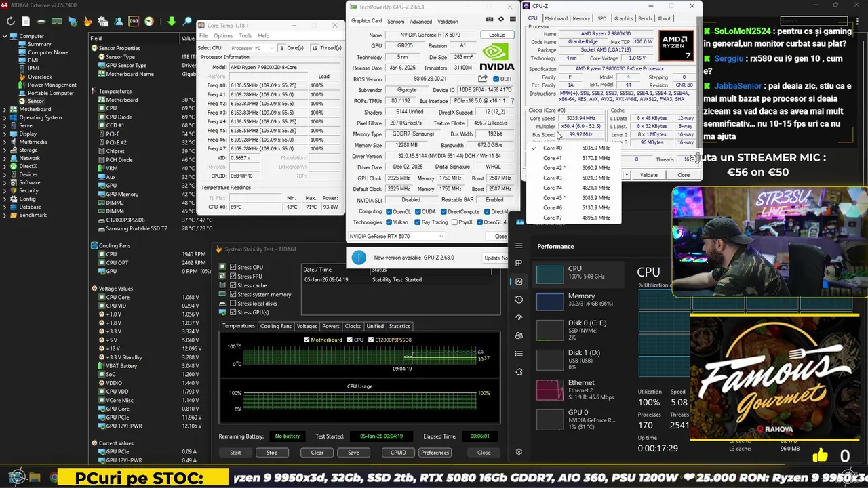The image size is (868, 488).
Task: Expand the Operating System tree node
Action: (6, 117)
